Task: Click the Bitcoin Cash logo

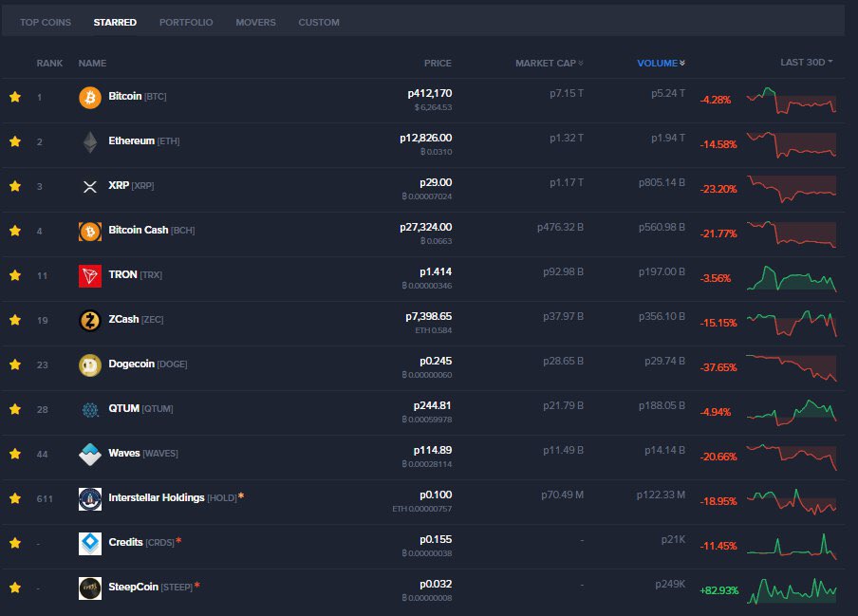Action: click(x=90, y=232)
